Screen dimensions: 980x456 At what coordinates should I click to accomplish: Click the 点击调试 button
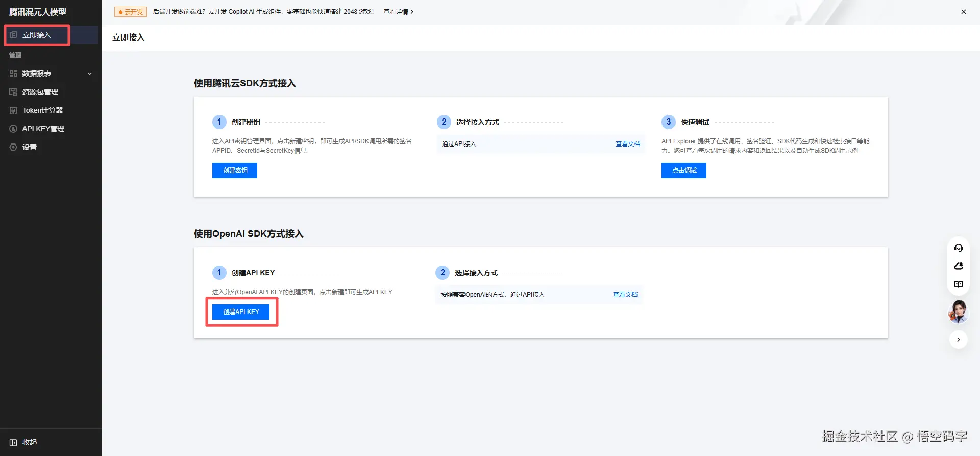(x=684, y=171)
